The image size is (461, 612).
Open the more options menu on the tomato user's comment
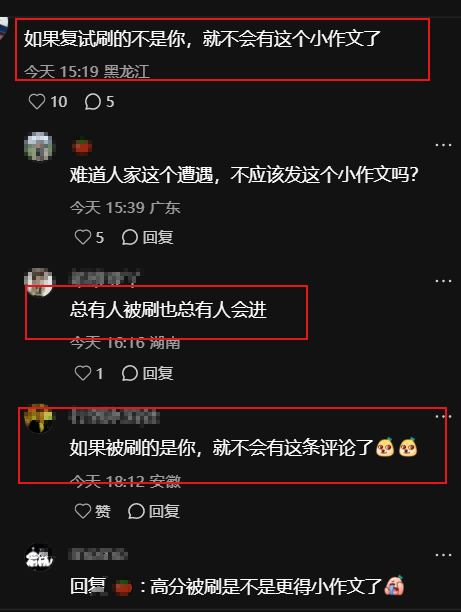[443, 145]
